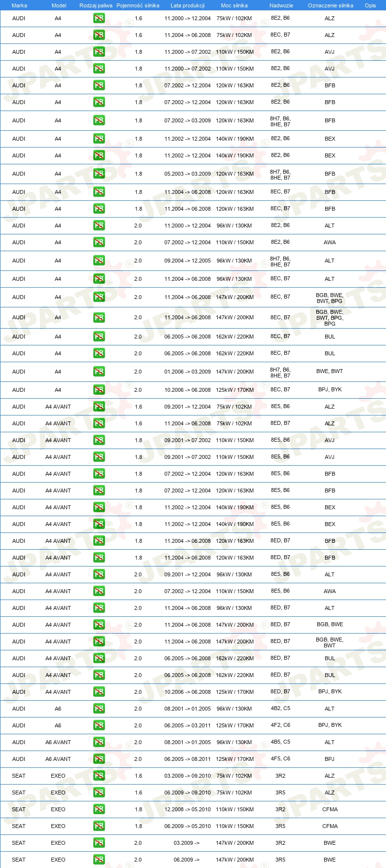386x868 pixels.
Task: Click EXEO cell in 03.2009 -> 09.2010 row
Action: click(58, 776)
